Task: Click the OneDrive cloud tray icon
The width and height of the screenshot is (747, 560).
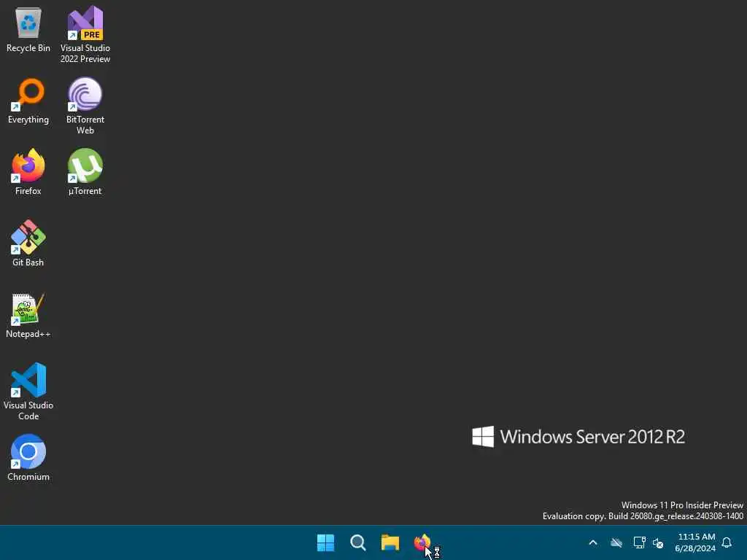Action: pyautogui.click(x=616, y=542)
